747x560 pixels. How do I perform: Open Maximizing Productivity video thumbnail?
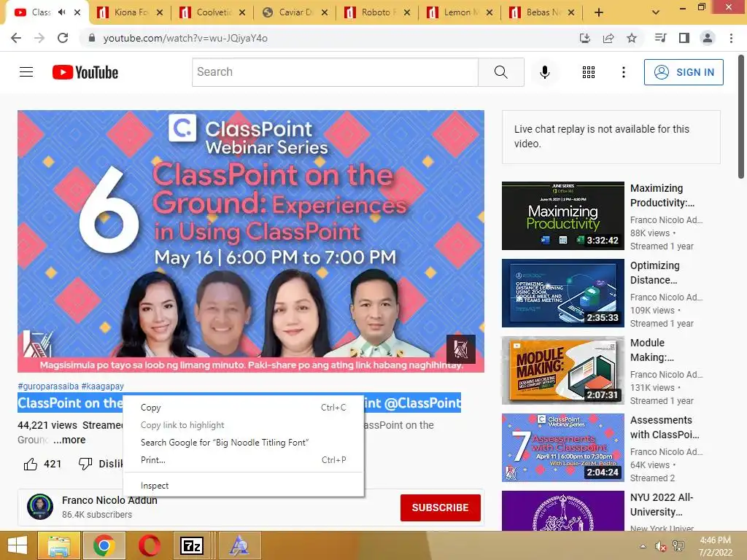click(x=563, y=216)
